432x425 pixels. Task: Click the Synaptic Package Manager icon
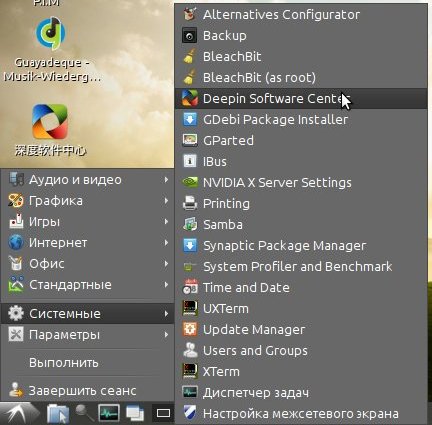pos(190,246)
